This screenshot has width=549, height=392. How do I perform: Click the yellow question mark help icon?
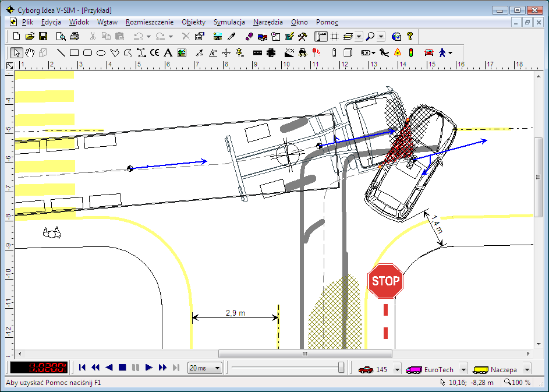click(410, 36)
